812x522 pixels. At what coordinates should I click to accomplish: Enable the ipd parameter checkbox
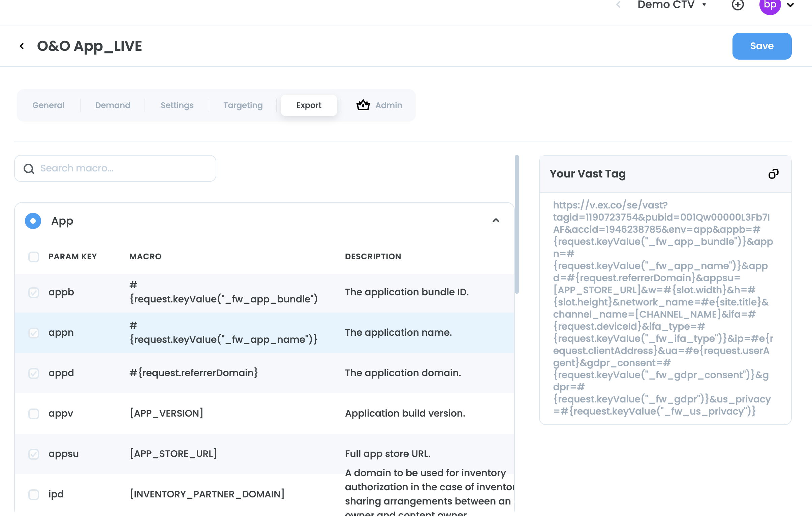[34, 494]
